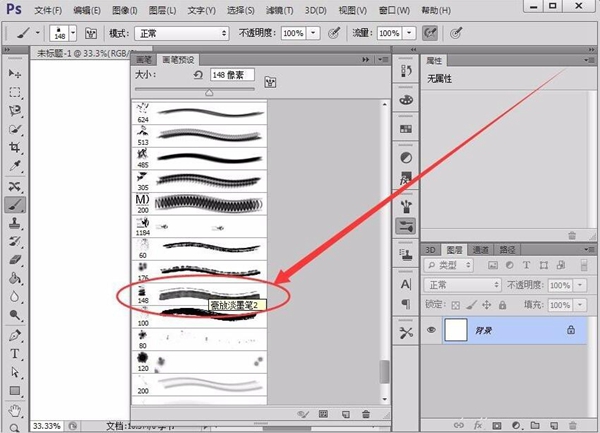Switch to the 通道 tab
Image resolution: width=600 pixels, height=433 pixels.
(481, 249)
